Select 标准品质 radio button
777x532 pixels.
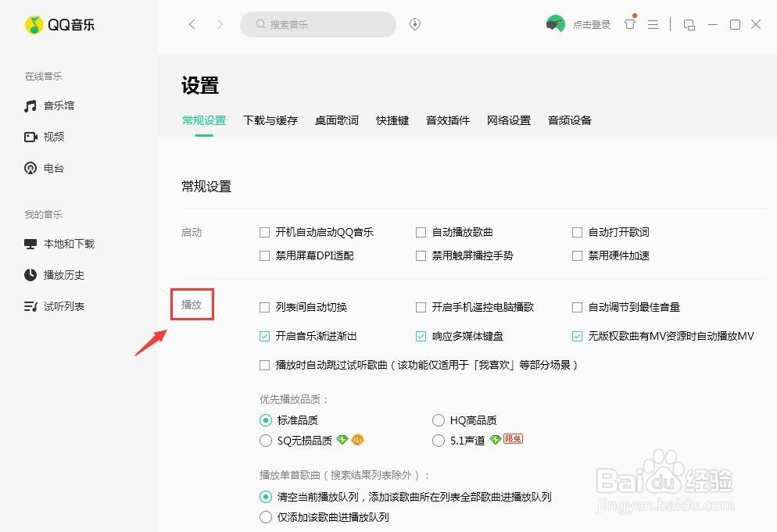pos(266,420)
